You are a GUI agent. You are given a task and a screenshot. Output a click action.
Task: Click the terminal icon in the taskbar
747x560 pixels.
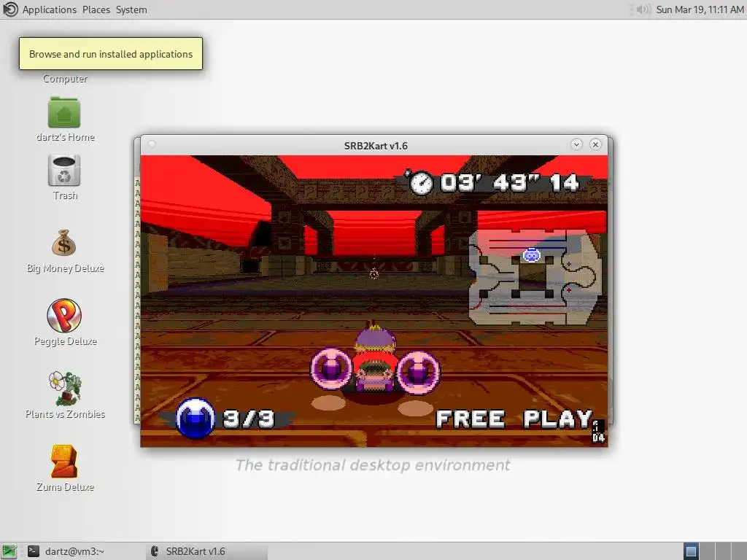coord(34,551)
